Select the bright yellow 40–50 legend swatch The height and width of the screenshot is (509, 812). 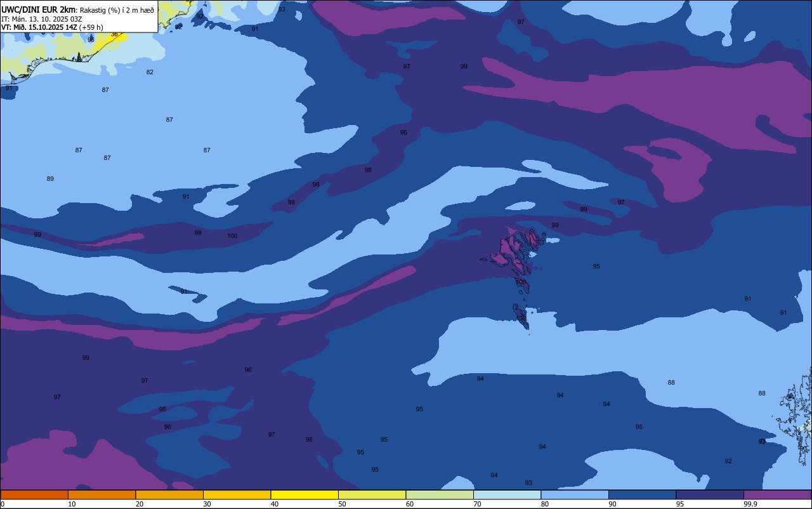(x=304, y=494)
